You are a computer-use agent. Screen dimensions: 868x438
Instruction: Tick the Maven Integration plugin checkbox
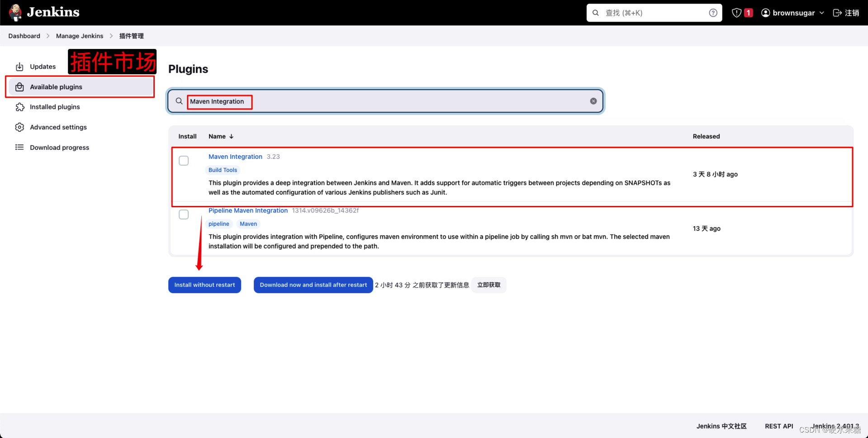[184, 161]
